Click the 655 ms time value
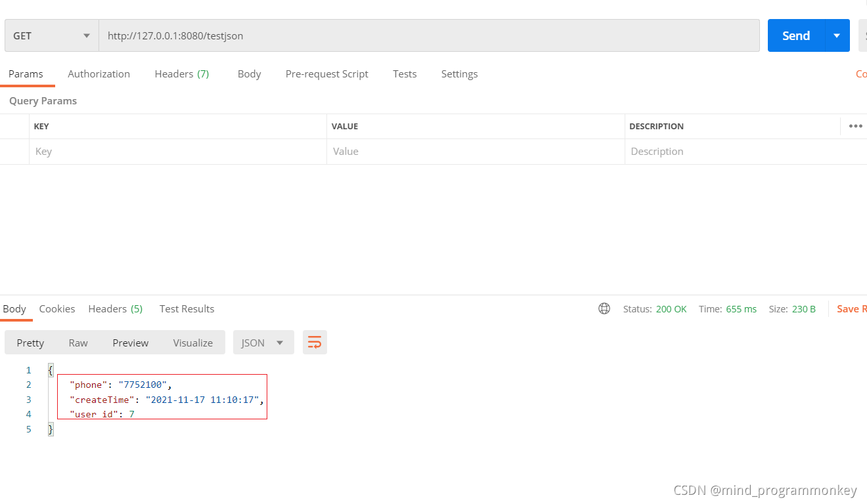 coord(742,309)
